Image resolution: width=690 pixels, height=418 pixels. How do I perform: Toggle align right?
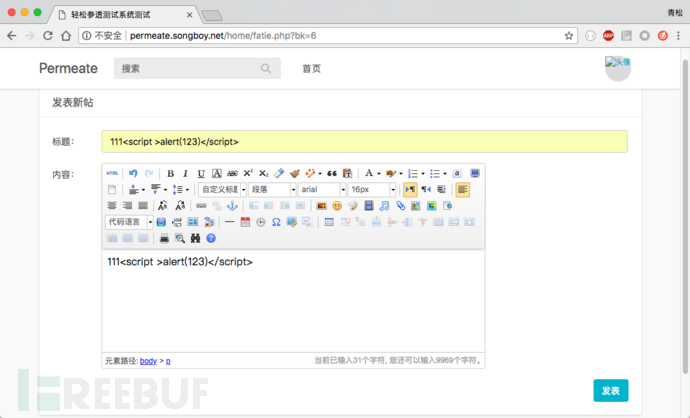point(128,205)
